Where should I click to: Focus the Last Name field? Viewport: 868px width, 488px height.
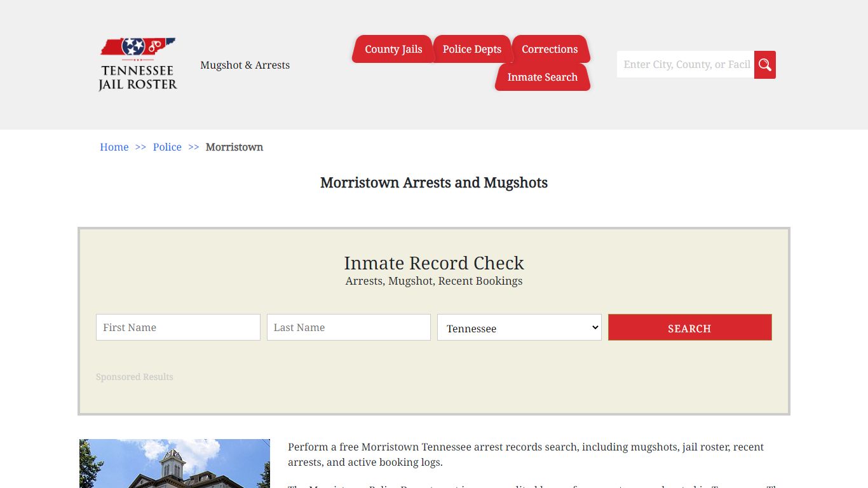point(349,327)
